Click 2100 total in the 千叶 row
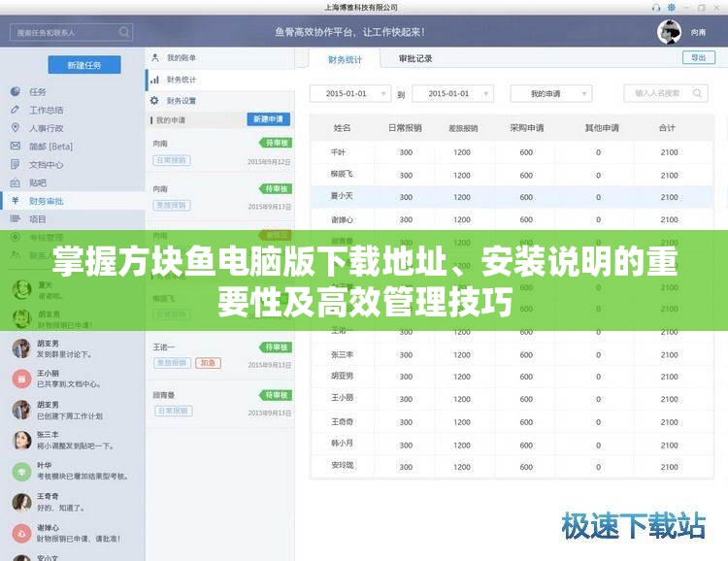728x561 pixels. point(669,152)
